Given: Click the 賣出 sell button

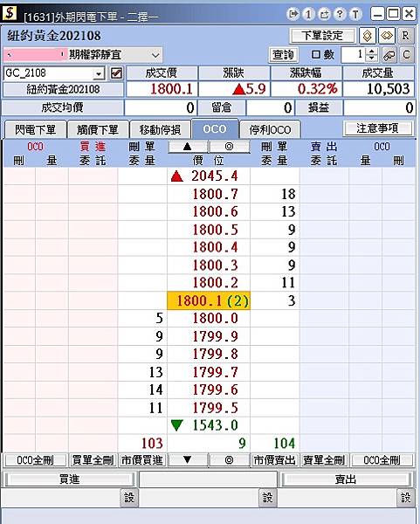Looking at the screenshot, I should pos(346,479).
